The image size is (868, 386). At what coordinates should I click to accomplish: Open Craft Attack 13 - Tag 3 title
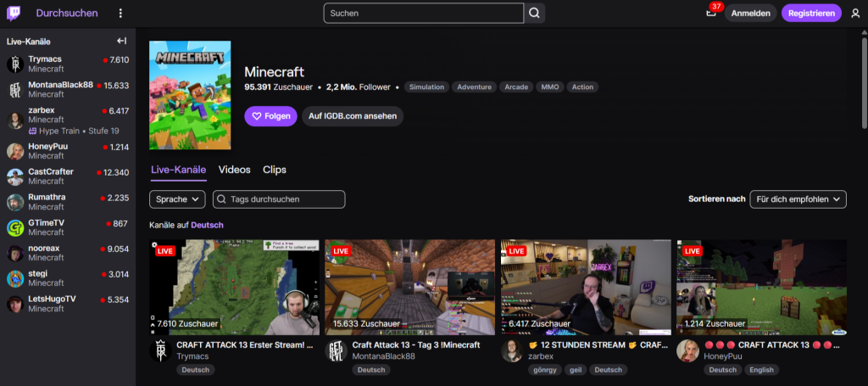click(x=415, y=345)
